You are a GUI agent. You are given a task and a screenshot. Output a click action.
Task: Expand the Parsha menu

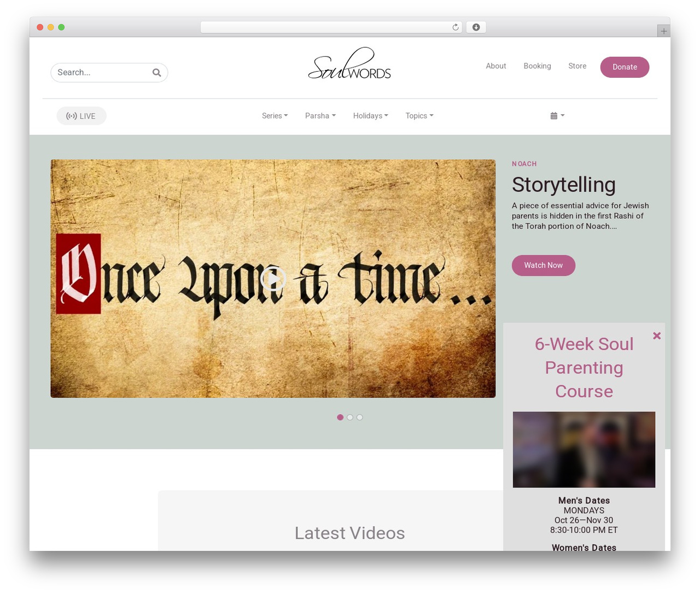pos(320,116)
